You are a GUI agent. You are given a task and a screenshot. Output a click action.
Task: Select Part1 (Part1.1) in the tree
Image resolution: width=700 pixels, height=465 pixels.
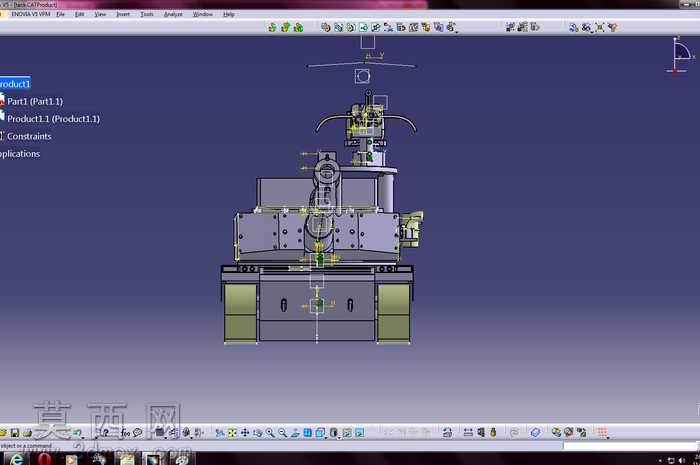coord(35,101)
